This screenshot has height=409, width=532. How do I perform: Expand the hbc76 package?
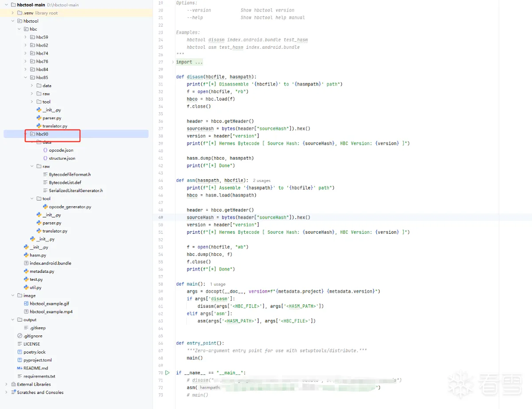click(x=26, y=61)
